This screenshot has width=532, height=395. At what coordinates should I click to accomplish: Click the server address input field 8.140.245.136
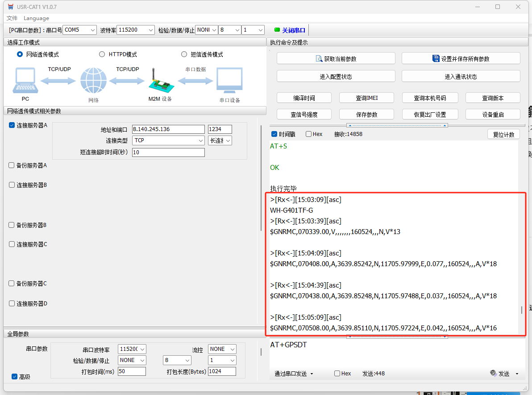tap(168, 129)
